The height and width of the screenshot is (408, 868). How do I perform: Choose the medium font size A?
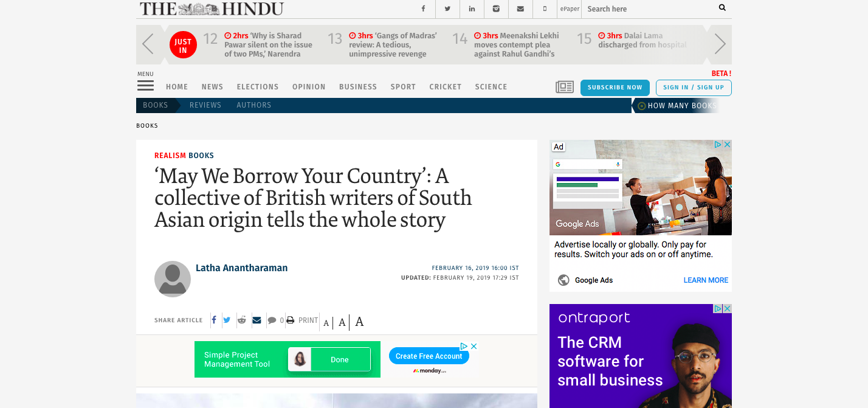tap(342, 322)
